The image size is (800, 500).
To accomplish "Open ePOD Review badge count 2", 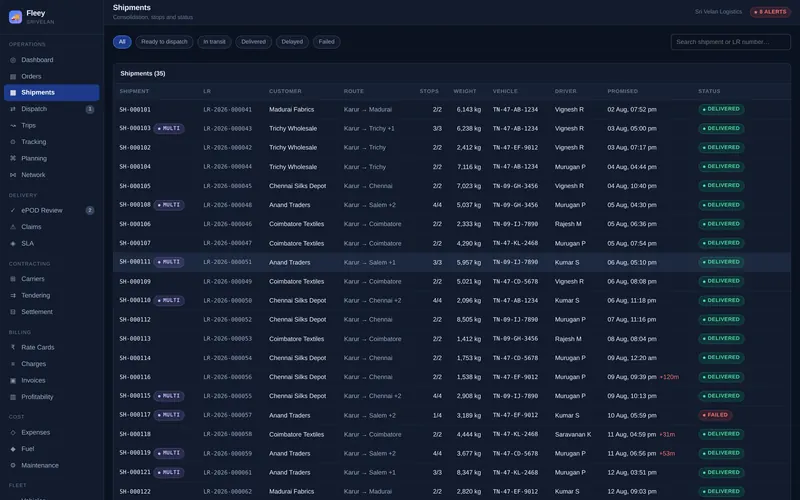I will [90, 210].
